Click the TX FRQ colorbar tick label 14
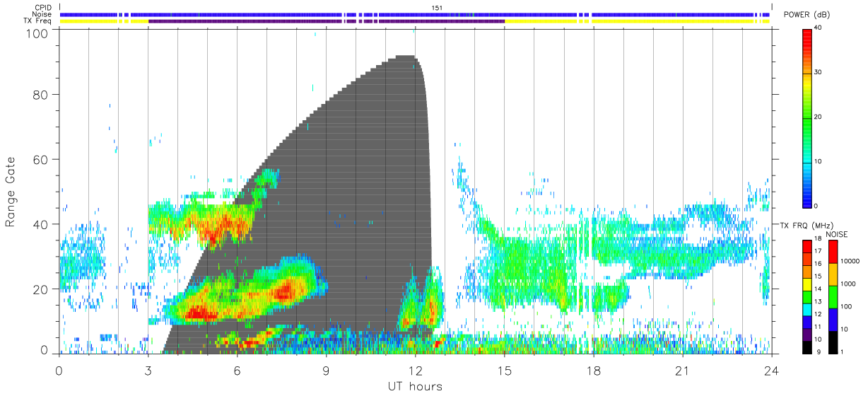Screen dimensions: 868x401 pyautogui.click(x=817, y=289)
